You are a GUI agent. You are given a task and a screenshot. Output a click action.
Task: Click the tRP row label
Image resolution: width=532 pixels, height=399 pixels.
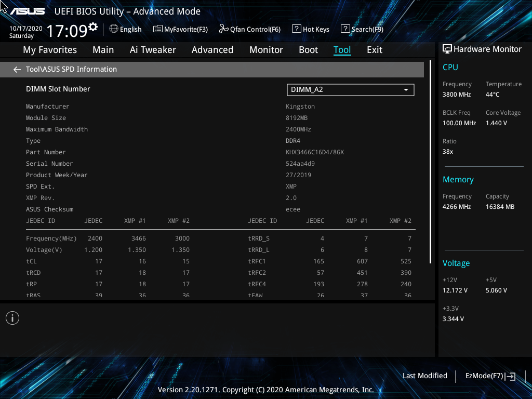tap(31, 284)
